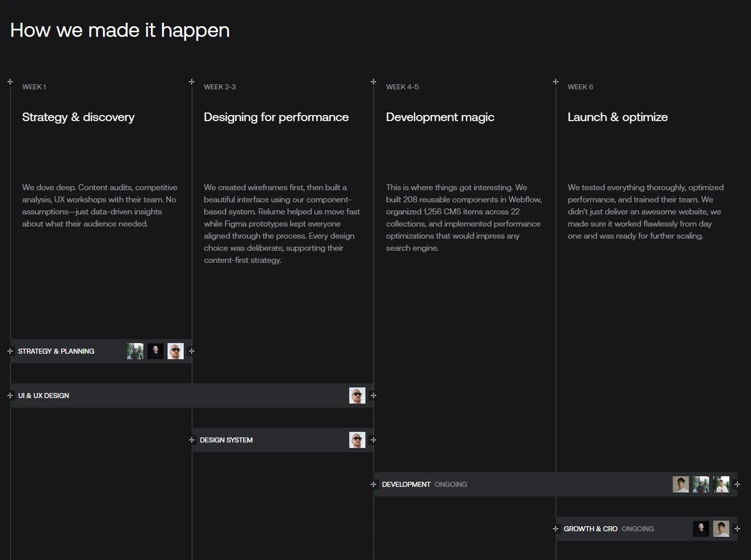The width and height of the screenshot is (751, 560).
Task: Click the WEEK 2-3 label
Action: click(220, 87)
